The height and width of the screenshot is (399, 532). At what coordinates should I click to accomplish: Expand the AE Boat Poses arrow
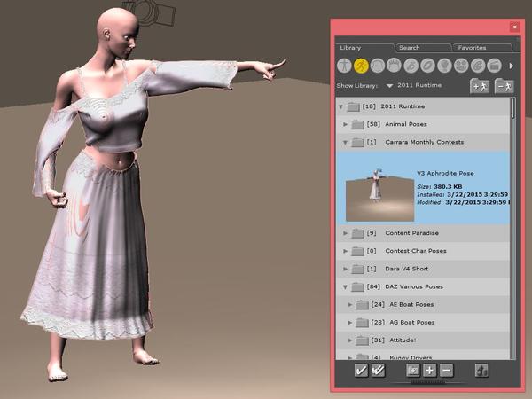click(x=350, y=305)
